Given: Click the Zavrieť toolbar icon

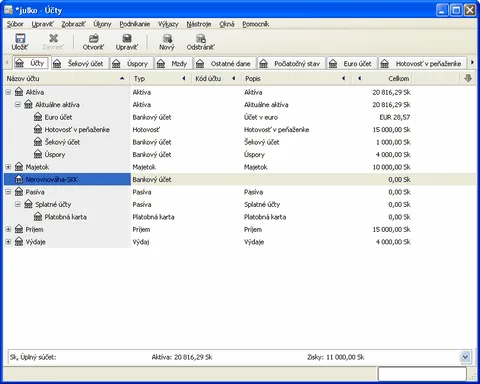Looking at the screenshot, I should (53, 38).
